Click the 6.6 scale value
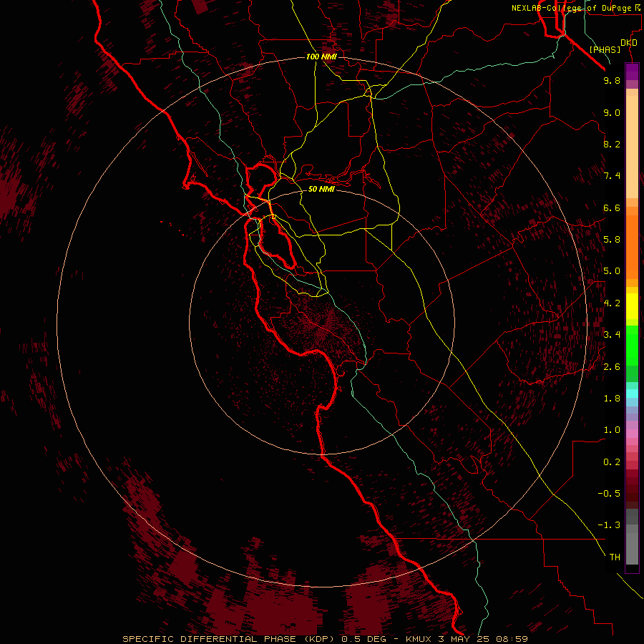Image resolution: width=644 pixels, height=644 pixels. click(612, 208)
